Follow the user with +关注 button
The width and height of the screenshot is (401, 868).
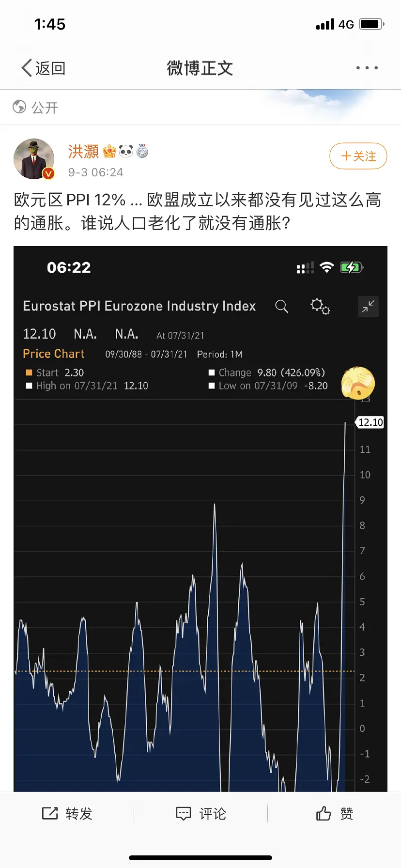pos(358,156)
